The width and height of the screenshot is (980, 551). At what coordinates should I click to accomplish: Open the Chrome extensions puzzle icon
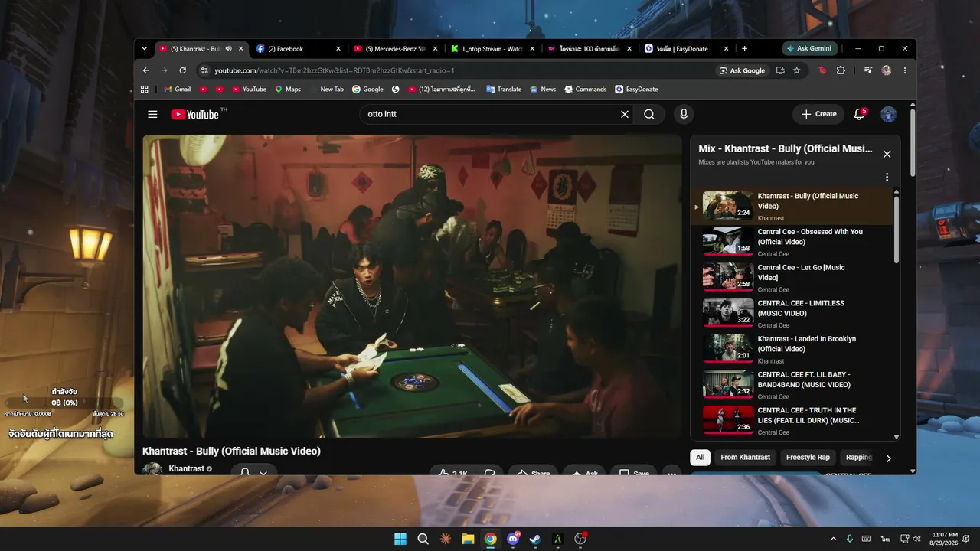click(x=841, y=70)
